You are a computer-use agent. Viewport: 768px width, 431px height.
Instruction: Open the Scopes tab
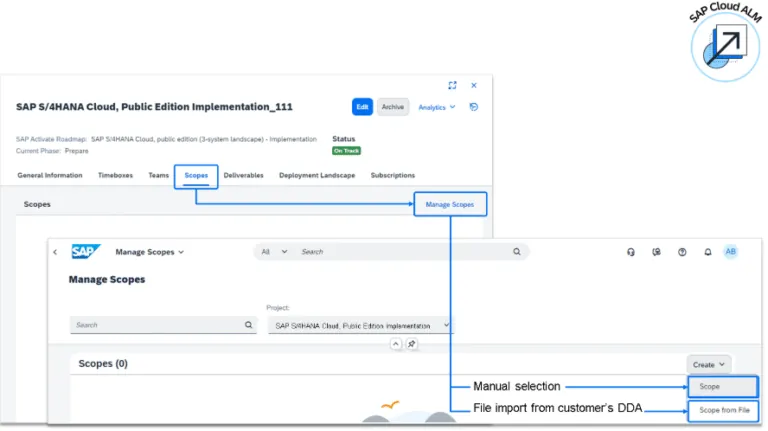point(196,175)
